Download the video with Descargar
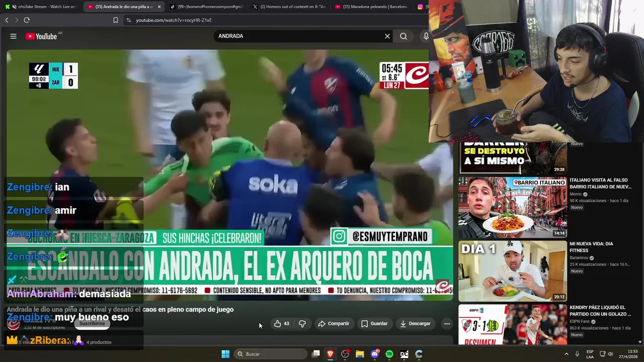This screenshot has width=644, height=362. [x=415, y=324]
